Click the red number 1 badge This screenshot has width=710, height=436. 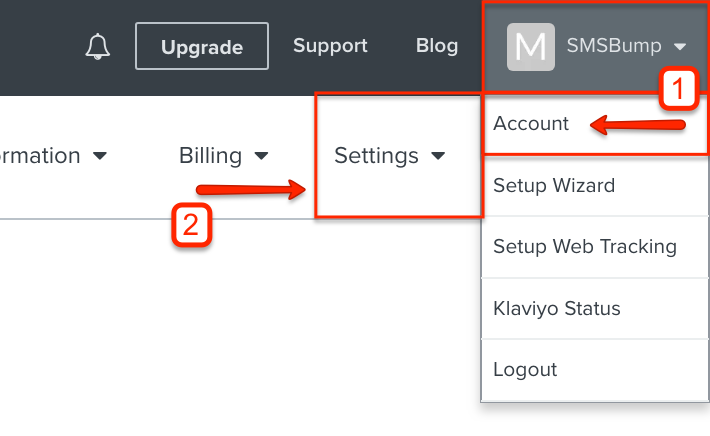[x=678, y=88]
